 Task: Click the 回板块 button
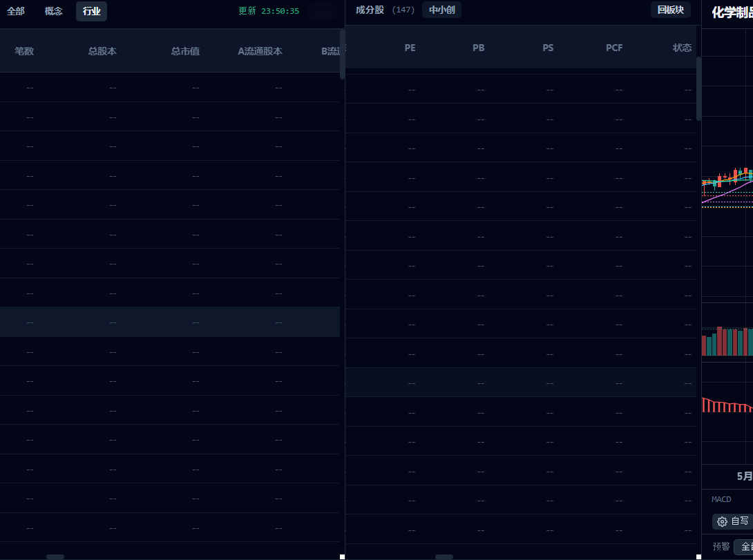pos(670,10)
